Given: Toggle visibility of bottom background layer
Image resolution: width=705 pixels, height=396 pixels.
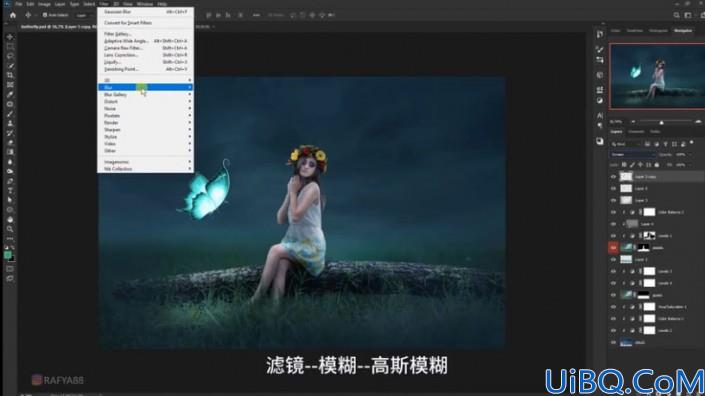Looking at the screenshot, I should [613, 342].
